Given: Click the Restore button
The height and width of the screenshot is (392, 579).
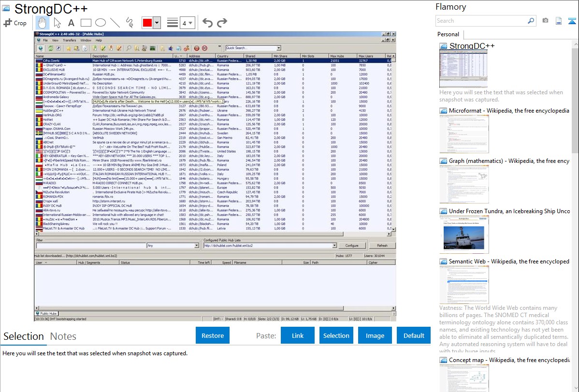Looking at the screenshot, I should [x=213, y=335].
